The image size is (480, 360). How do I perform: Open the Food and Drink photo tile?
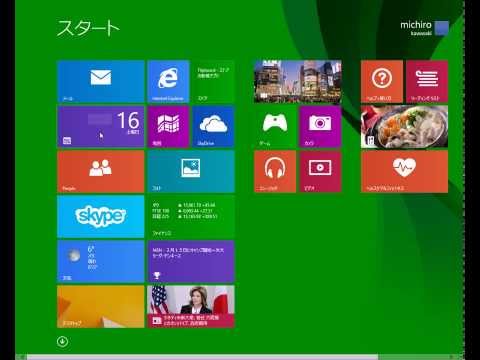point(404,126)
